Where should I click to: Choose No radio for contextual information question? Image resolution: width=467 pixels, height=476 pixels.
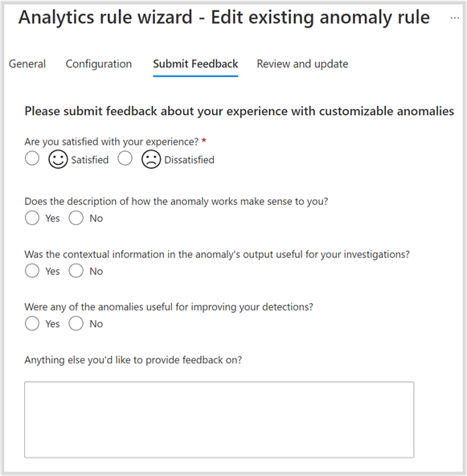coord(76,270)
